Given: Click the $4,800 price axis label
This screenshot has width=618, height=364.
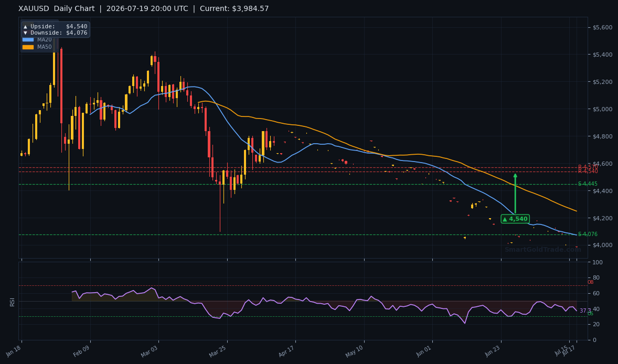Looking at the screenshot, I should pos(603,137).
